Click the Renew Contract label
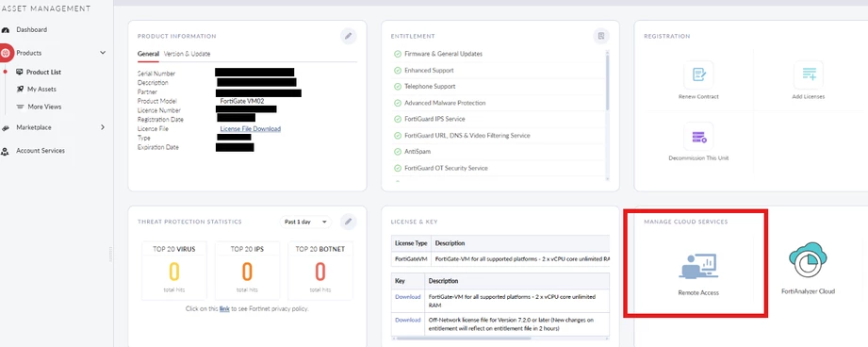 pyautogui.click(x=698, y=97)
